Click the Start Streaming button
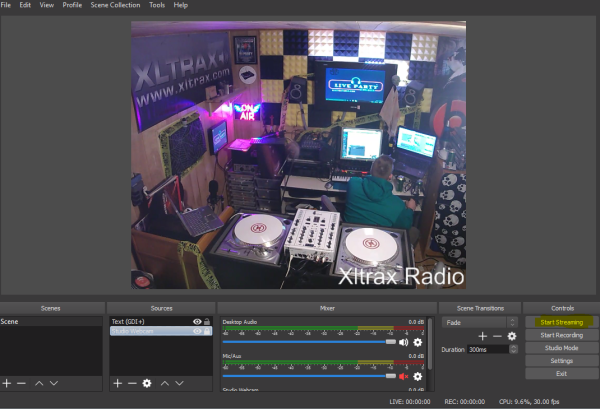The width and height of the screenshot is (600, 409). click(x=561, y=322)
